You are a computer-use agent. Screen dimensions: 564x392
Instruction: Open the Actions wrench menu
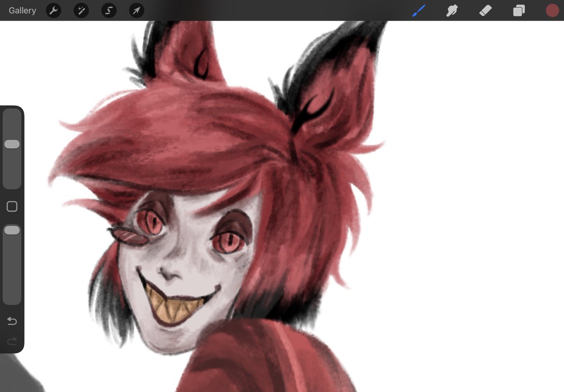[x=54, y=10]
